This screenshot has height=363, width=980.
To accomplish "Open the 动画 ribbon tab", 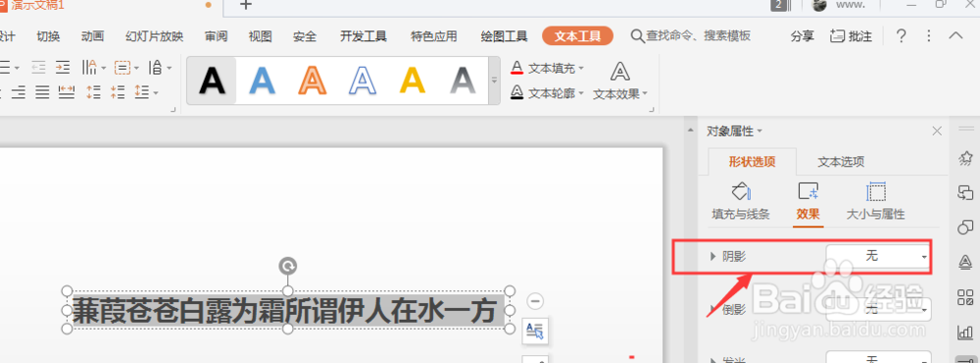I will click(x=92, y=36).
